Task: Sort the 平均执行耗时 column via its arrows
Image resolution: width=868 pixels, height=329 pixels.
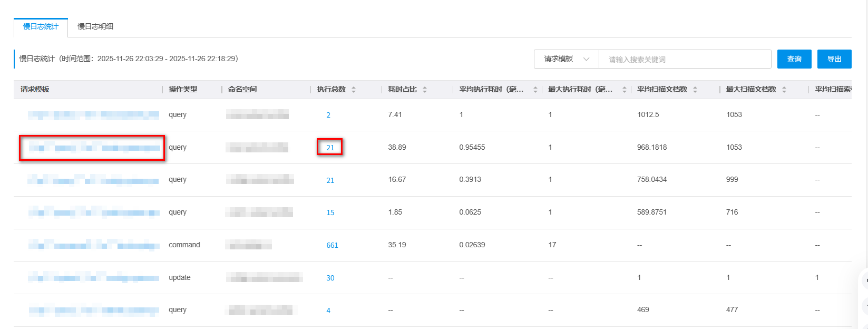Action: (535, 90)
